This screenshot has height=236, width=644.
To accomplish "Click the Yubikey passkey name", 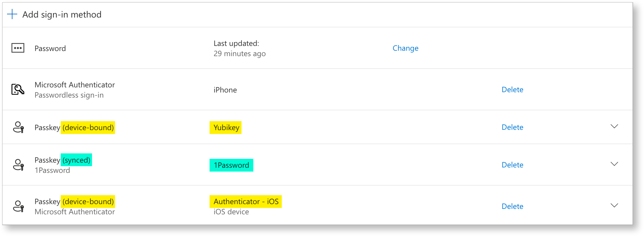I will point(226,128).
